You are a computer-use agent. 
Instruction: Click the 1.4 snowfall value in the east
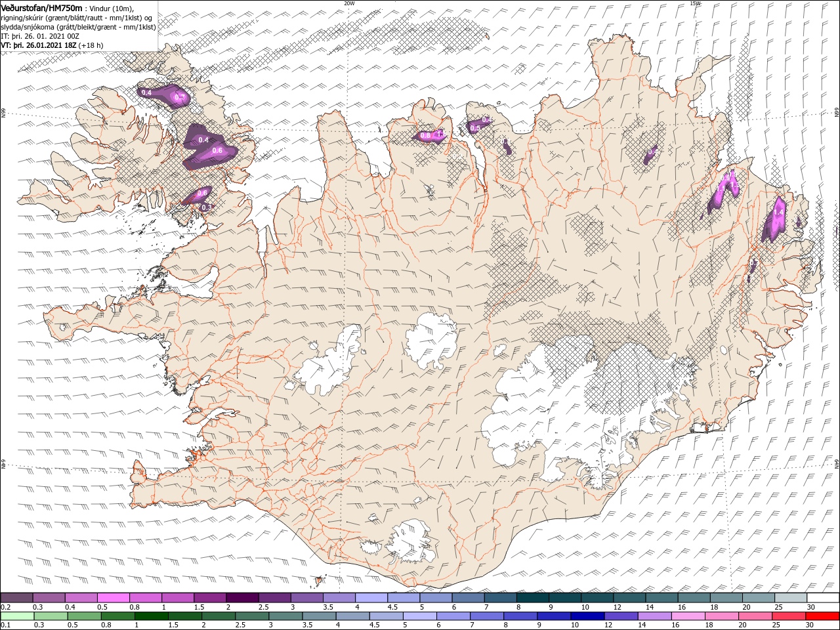coord(779,213)
